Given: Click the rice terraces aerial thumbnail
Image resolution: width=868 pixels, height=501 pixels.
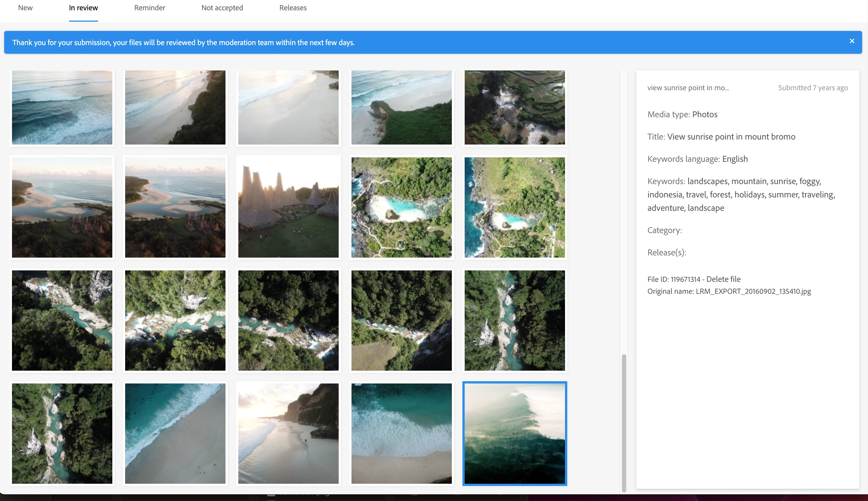Looking at the screenshot, I should tap(514, 107).
